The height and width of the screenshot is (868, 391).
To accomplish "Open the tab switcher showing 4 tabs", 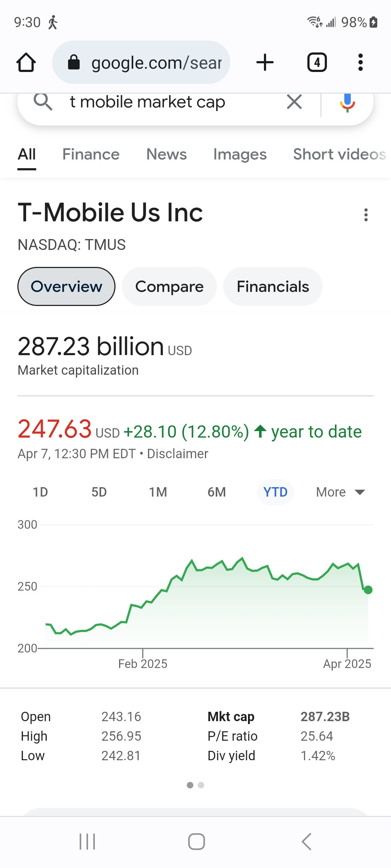I will [317, 63].
